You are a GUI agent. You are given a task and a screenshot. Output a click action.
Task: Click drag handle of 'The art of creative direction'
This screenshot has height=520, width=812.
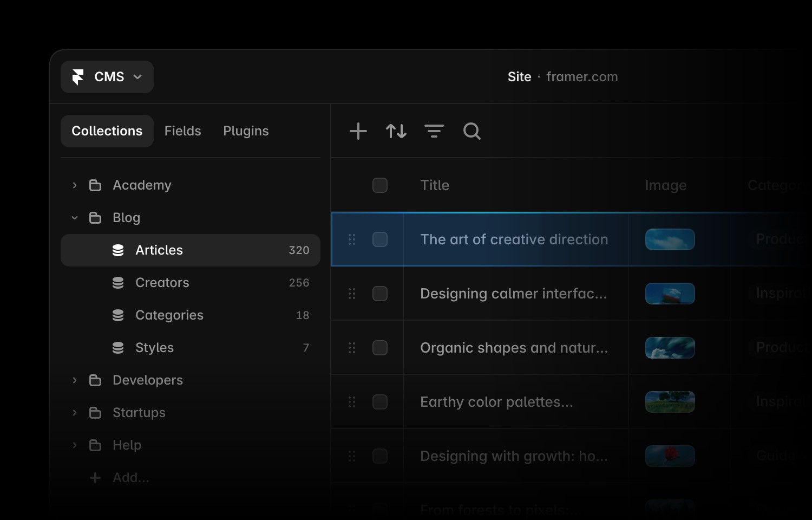352,239
